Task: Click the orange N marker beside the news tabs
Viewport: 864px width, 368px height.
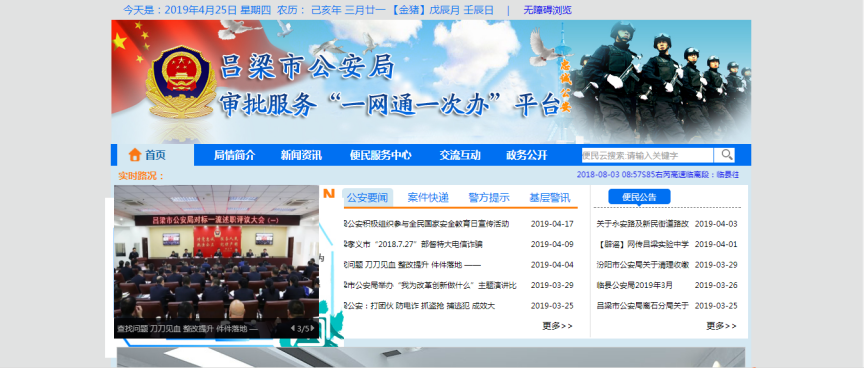Action: [x=329, y=193]
